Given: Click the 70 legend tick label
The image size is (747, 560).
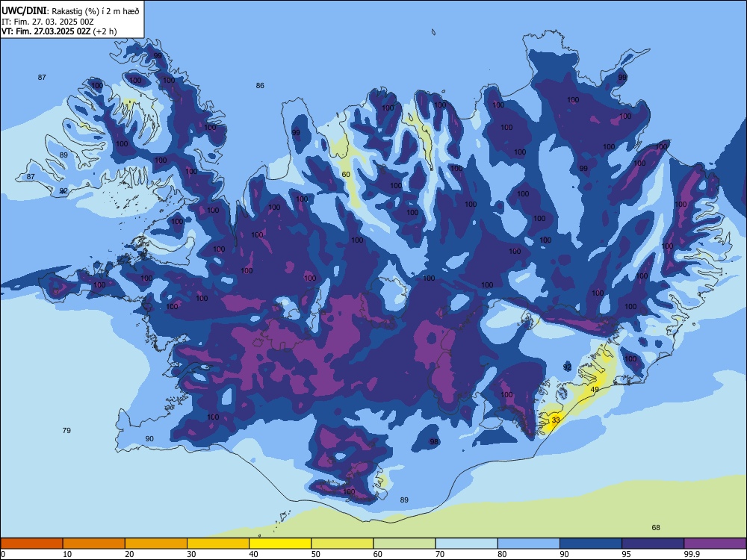Looking at the screenshot, I should (x=440, y=554).
